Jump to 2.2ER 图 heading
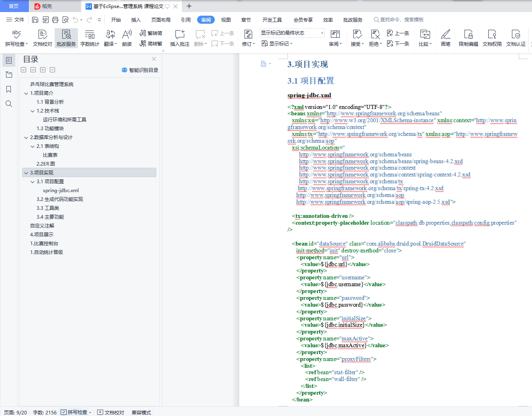This screenshot has width=532, height=416. click(46, 164)
